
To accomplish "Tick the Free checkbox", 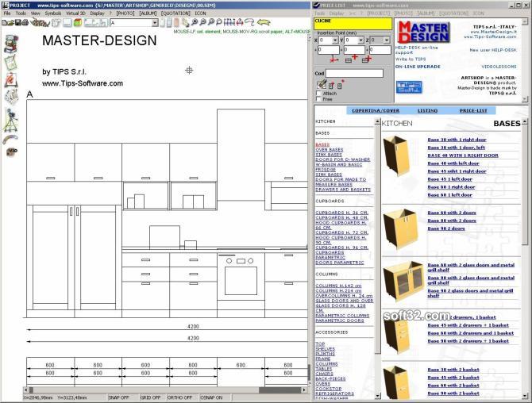I will click(318, 99).
